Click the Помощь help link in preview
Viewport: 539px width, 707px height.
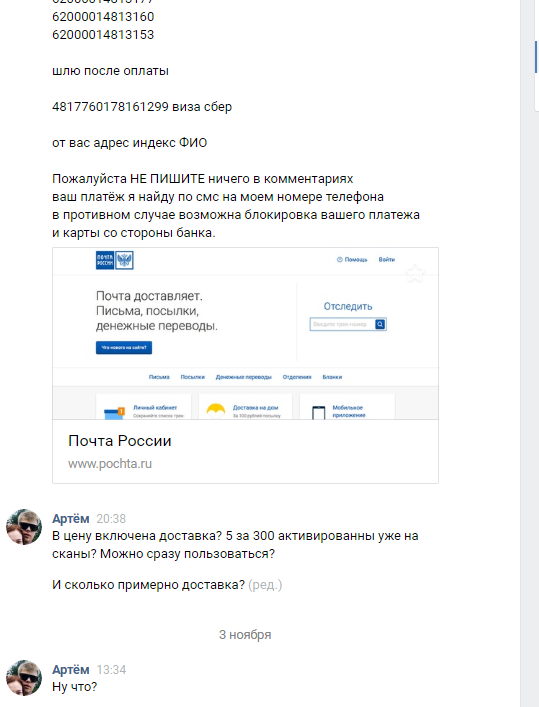pyautogui.click(x=352, y=260)
